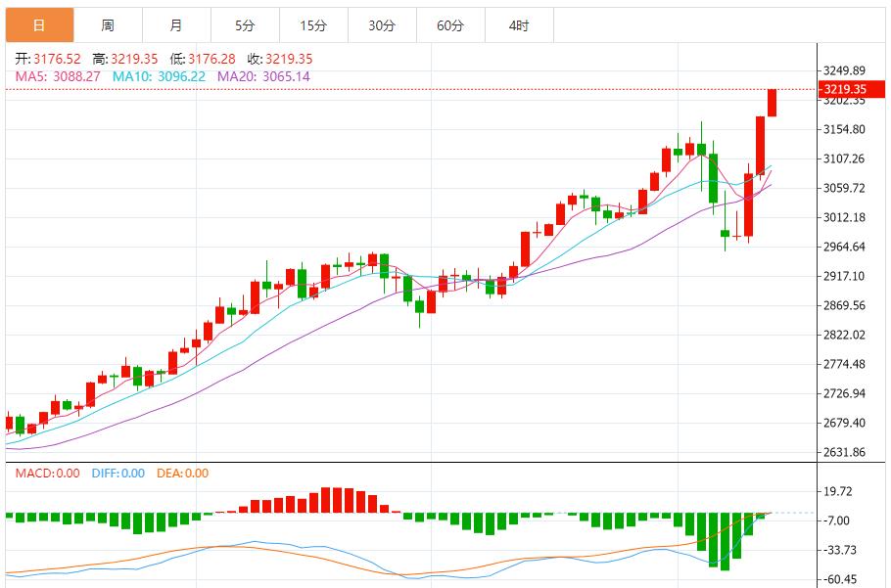Switch to the 日 (daily) chart tab
This screenshot has height=588, width=891.
pyautogui.click(x=38, y=25)
